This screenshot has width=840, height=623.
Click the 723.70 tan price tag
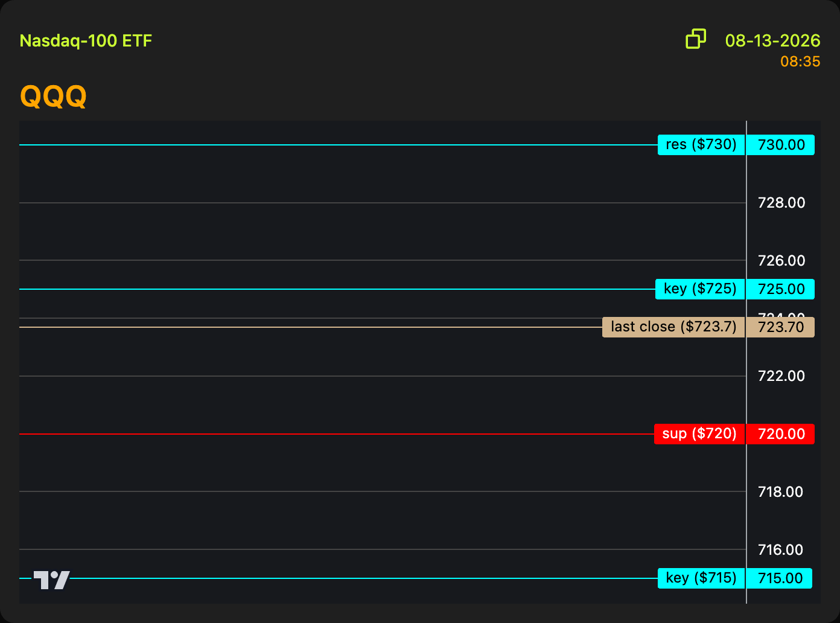click(x=781, y=327)
